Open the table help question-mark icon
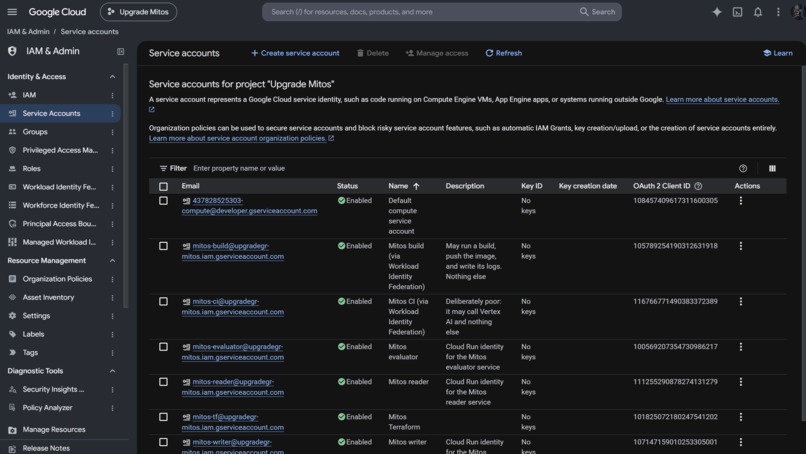 [x=743, y=168]
